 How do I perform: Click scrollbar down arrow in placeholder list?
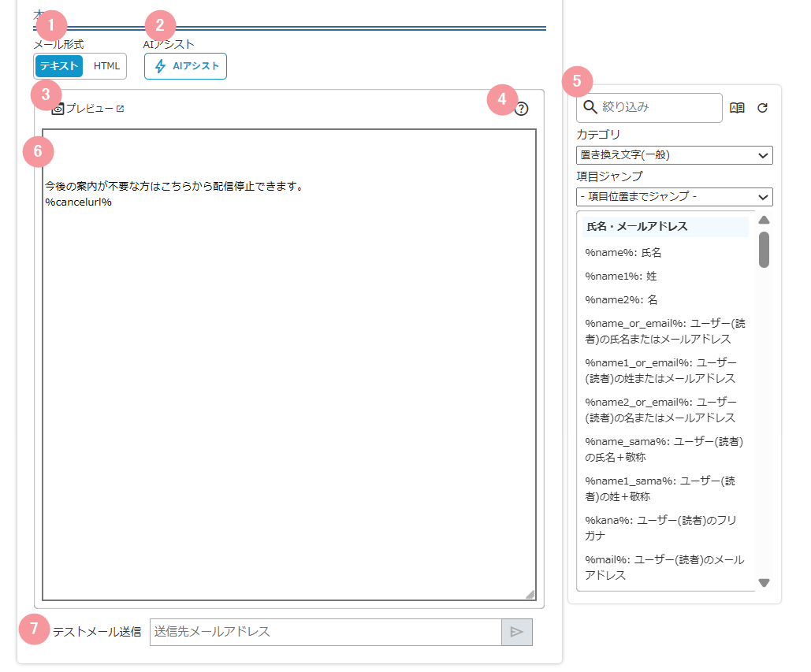764,583
